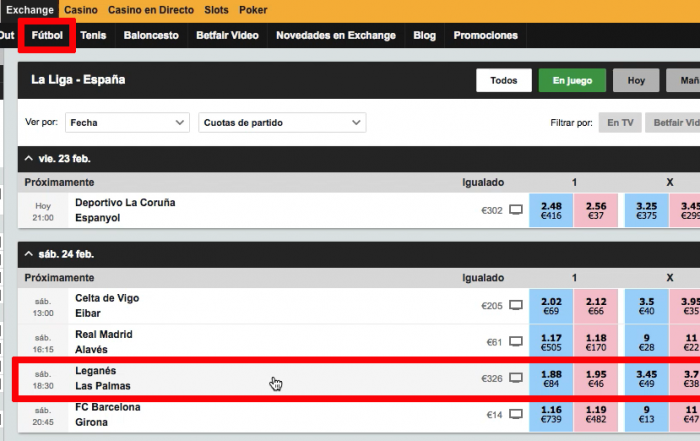Go to Baloncesto section
Viewport: 700px width, 441px height.
coord(151,35)
